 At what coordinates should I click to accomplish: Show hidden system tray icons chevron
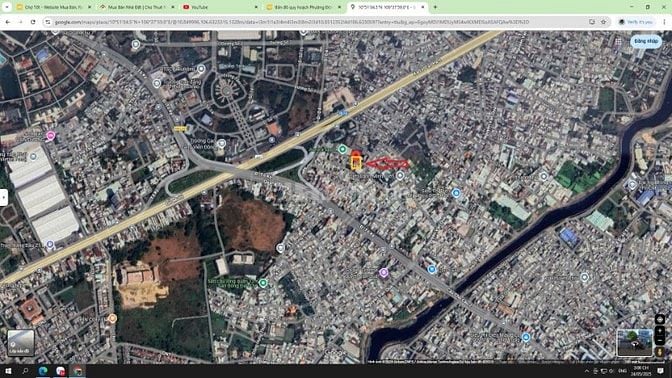(587, 371)
